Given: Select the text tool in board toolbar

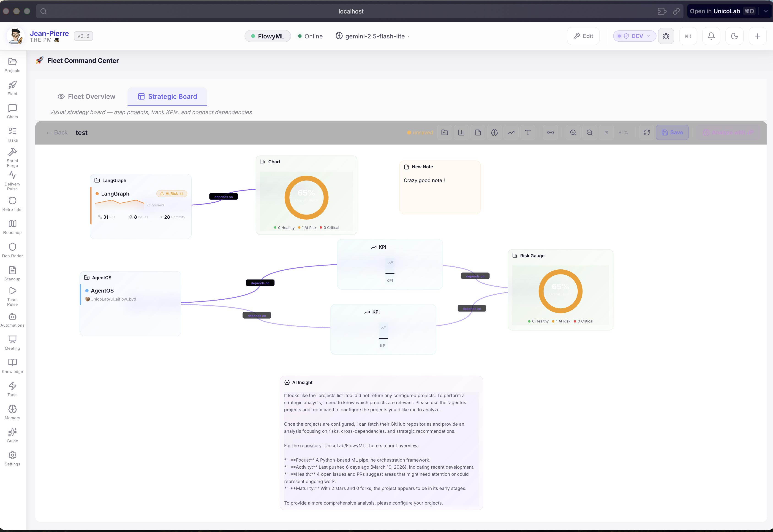Looking at the screenshot, I should pyautogui.click(x=528, y=133).
